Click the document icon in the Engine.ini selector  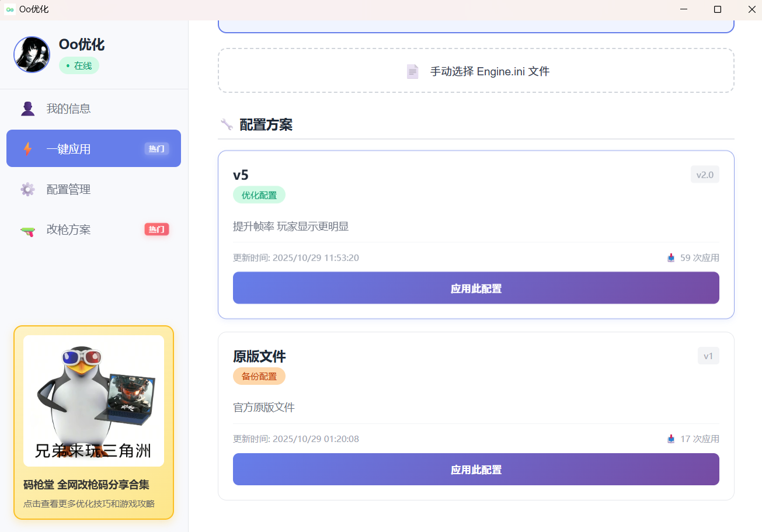pyautogui.click(x=412, y=71)
